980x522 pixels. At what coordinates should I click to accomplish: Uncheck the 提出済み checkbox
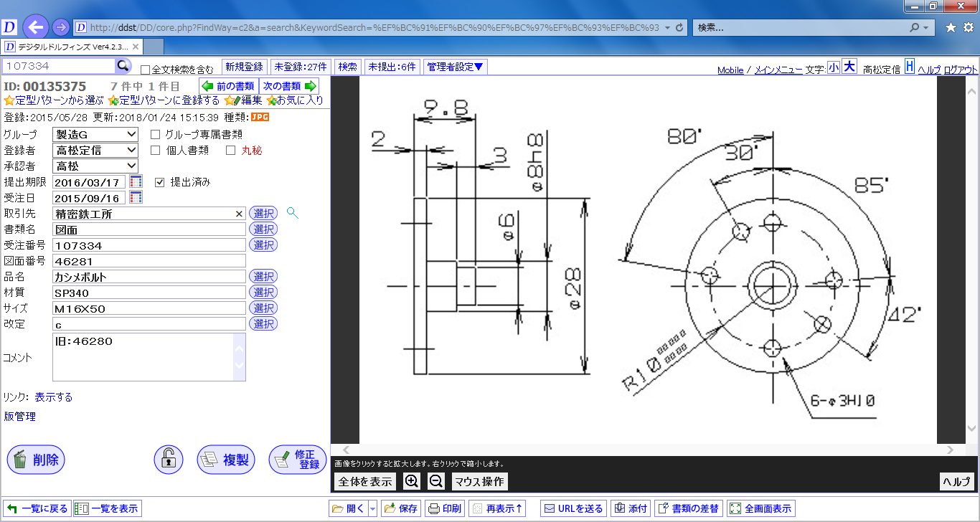point(160,182)
